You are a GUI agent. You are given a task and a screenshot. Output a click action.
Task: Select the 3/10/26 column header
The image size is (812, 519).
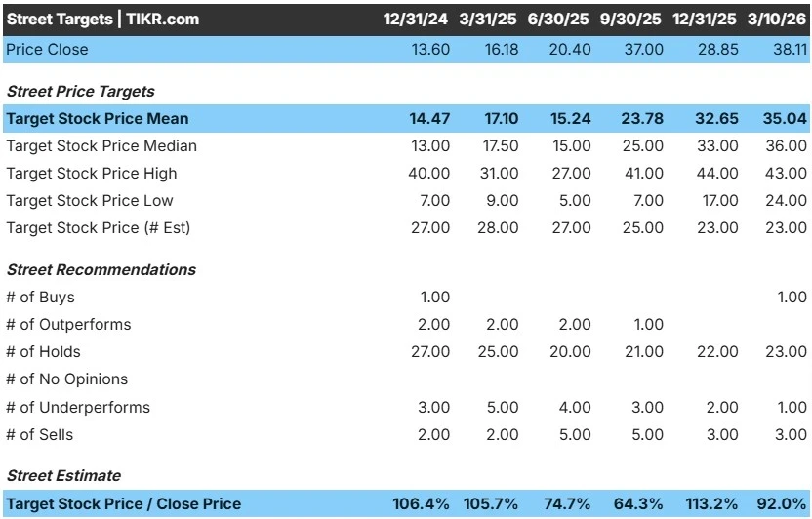777,20
